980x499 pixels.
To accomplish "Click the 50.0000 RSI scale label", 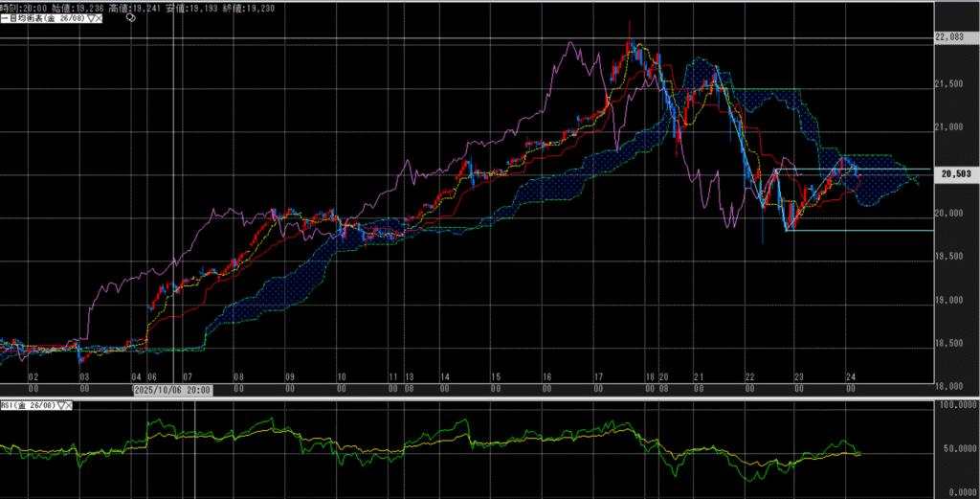I will click(955, 447).
